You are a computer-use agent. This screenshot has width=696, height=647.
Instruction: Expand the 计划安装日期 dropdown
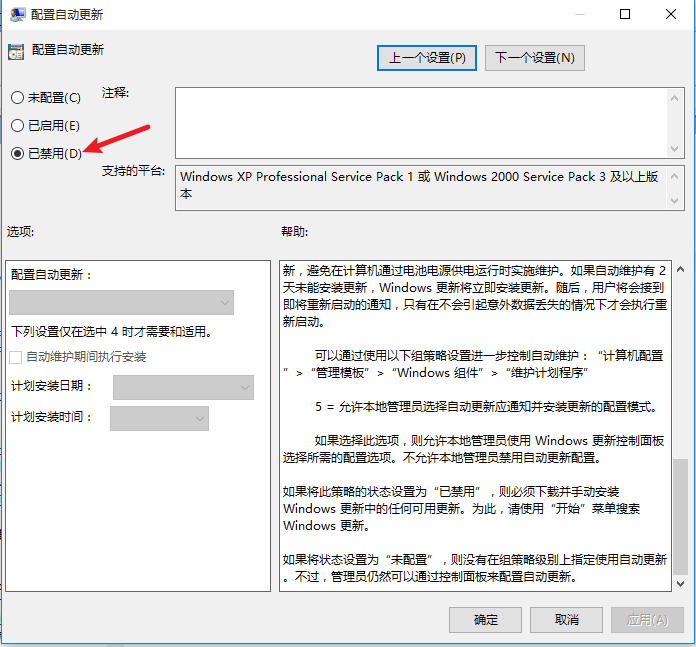coord(184,387)
